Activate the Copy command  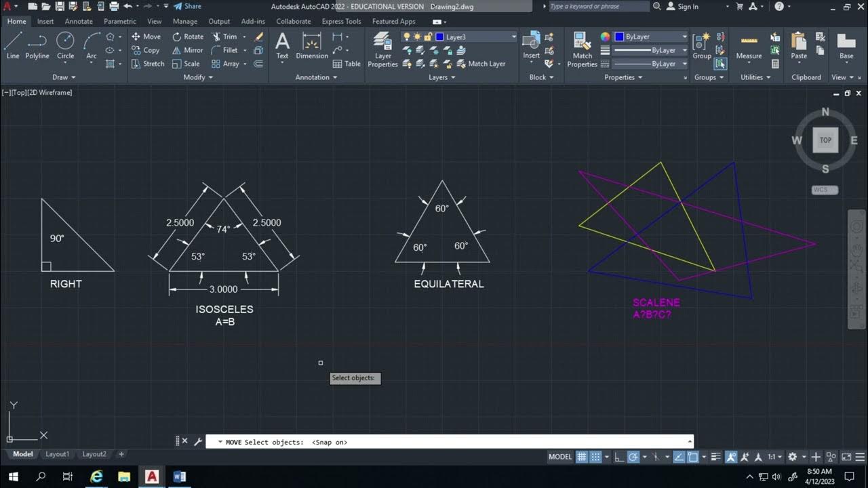[145, 50]
